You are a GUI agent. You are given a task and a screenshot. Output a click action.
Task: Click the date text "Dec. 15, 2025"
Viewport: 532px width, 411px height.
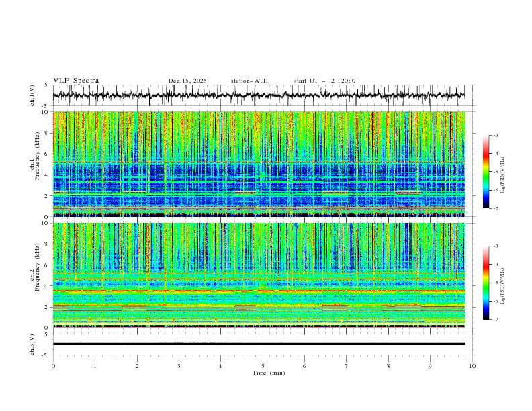pos(187,81)
